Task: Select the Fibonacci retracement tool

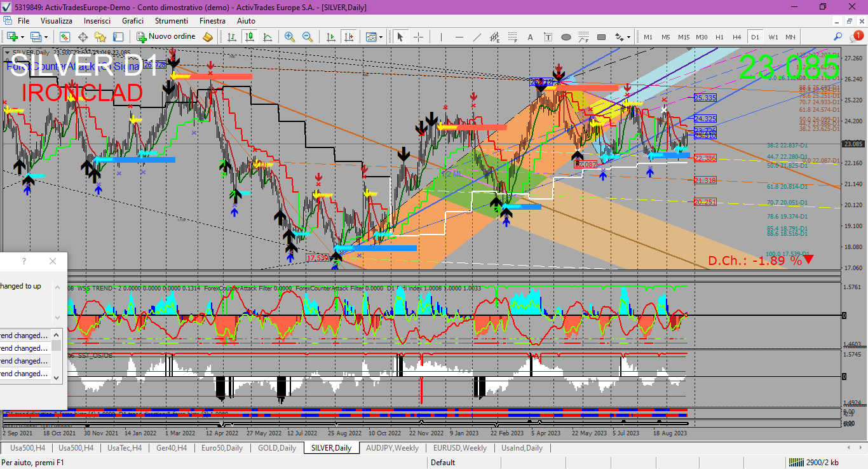Action: coord(513,37)
